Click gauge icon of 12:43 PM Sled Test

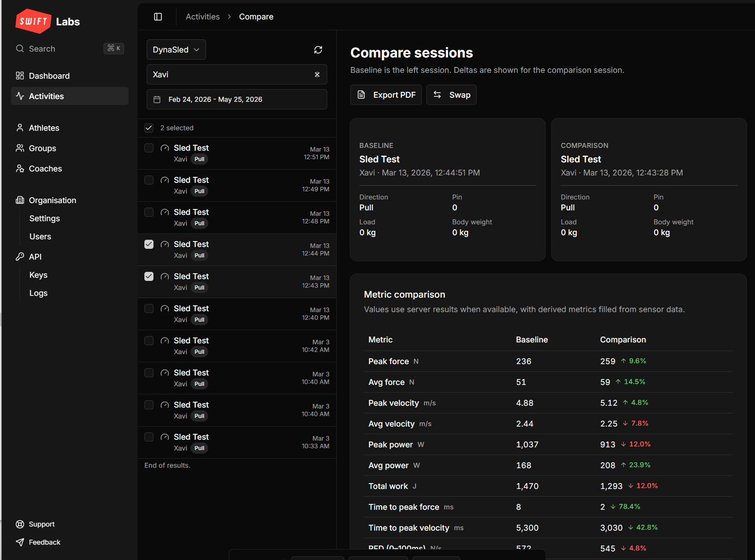click(165, 276)
